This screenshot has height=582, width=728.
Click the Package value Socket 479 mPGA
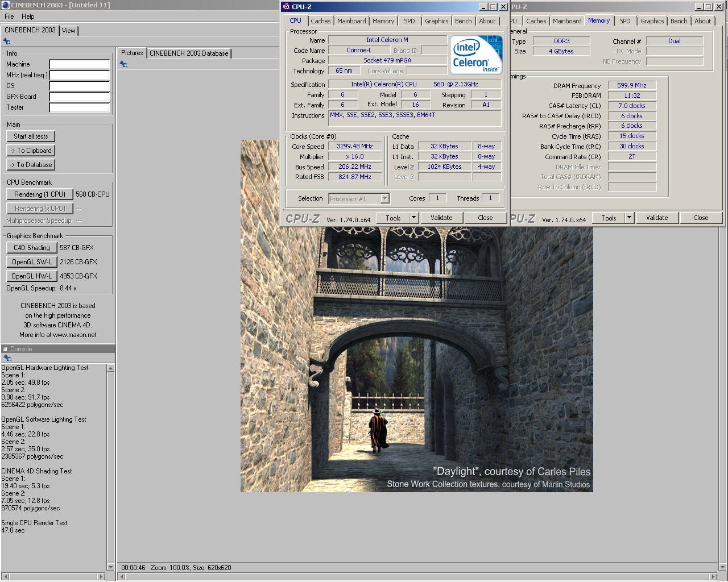click(387, 60)
